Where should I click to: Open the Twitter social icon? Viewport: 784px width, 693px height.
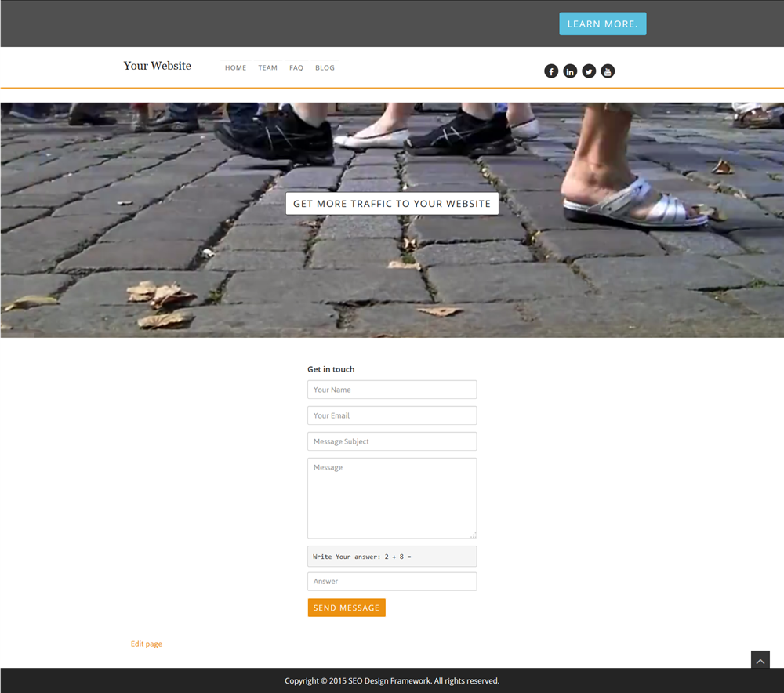[x=589, y=71]
